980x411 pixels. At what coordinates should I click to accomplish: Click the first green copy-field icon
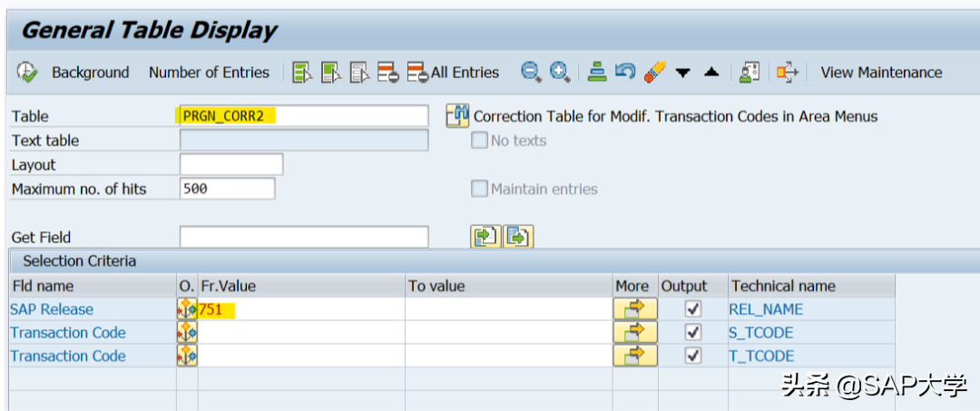coord(485,238)
